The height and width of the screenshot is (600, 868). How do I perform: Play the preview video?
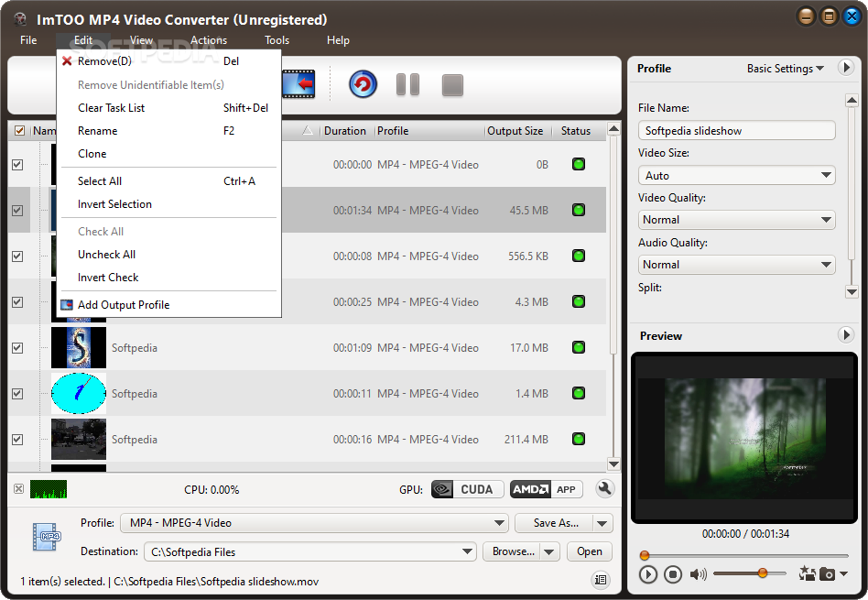coord(647,574)
